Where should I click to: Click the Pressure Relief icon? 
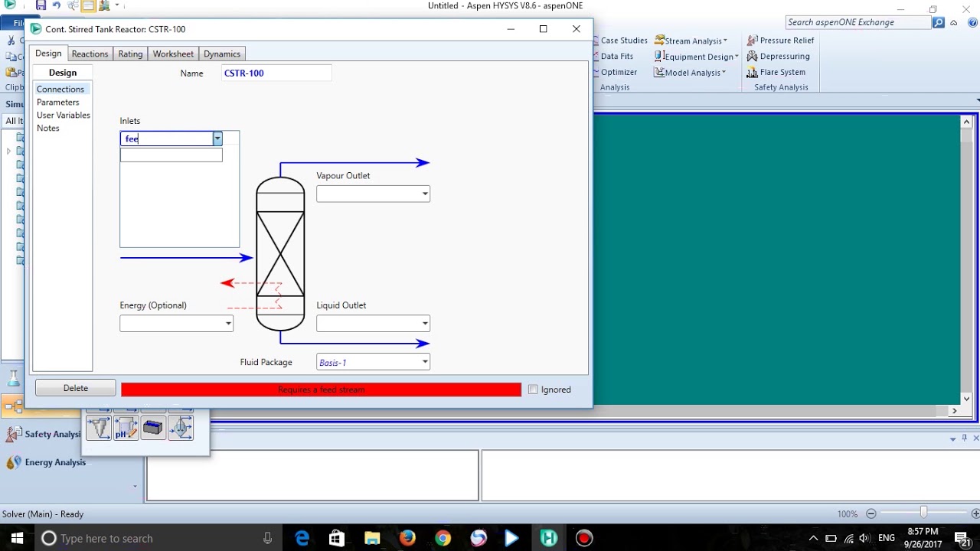pos(753,41)
